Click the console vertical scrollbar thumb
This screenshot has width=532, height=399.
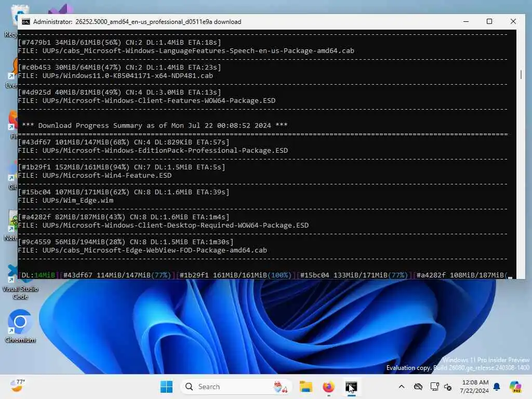521,74
